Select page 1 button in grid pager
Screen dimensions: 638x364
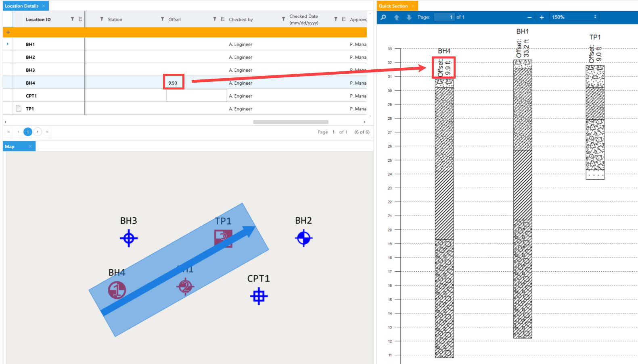click(28, 132)
